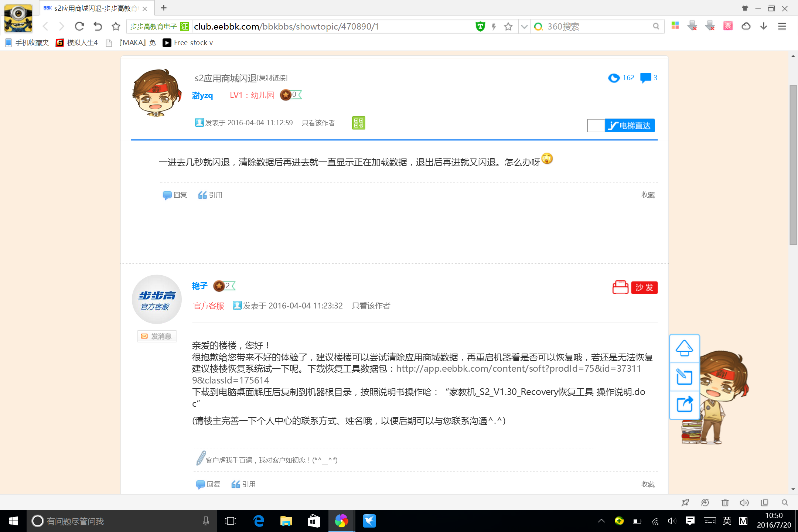This screenshot has height=532, width=798.
Task: Click the 电梯直达 button
Action: (630, 126)
